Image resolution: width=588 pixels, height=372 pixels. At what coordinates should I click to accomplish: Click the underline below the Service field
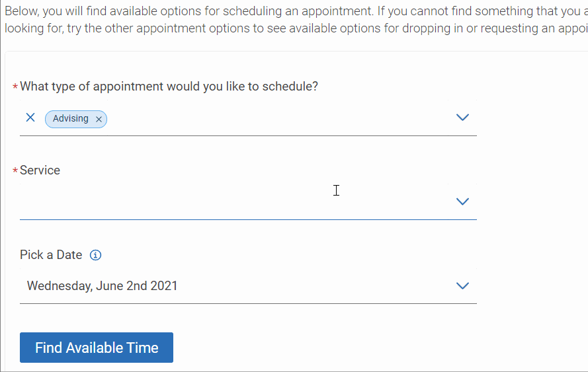248,219
